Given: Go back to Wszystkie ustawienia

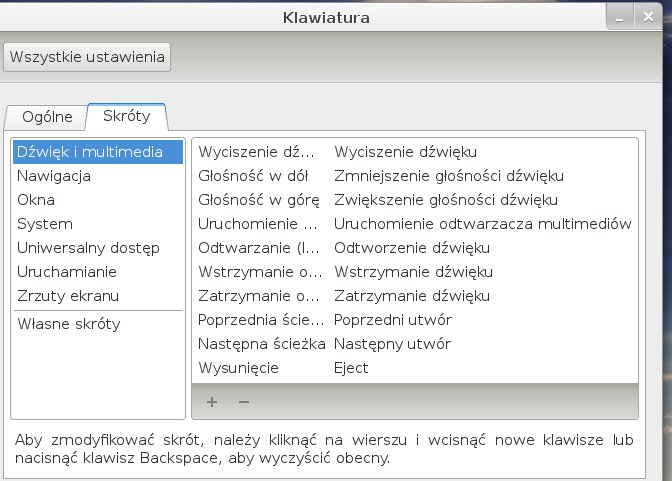Looking at the screenshot, I should click(x=88, y=56).
